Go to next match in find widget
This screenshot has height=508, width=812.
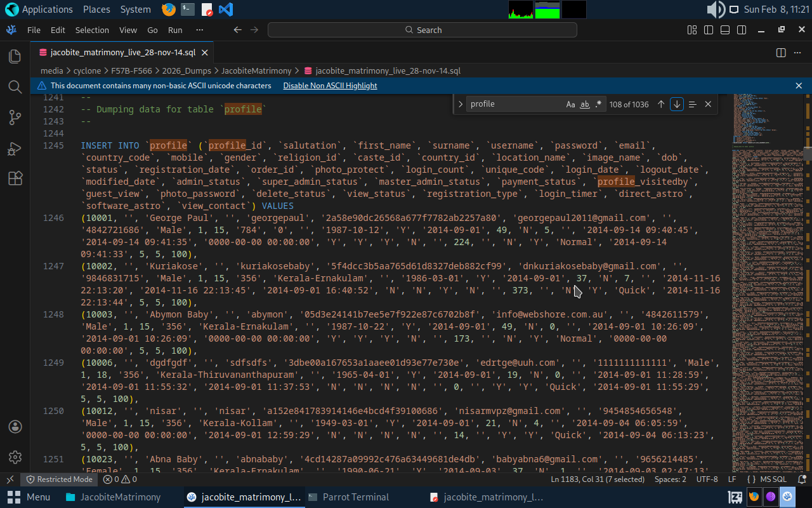tap(677, 104)
